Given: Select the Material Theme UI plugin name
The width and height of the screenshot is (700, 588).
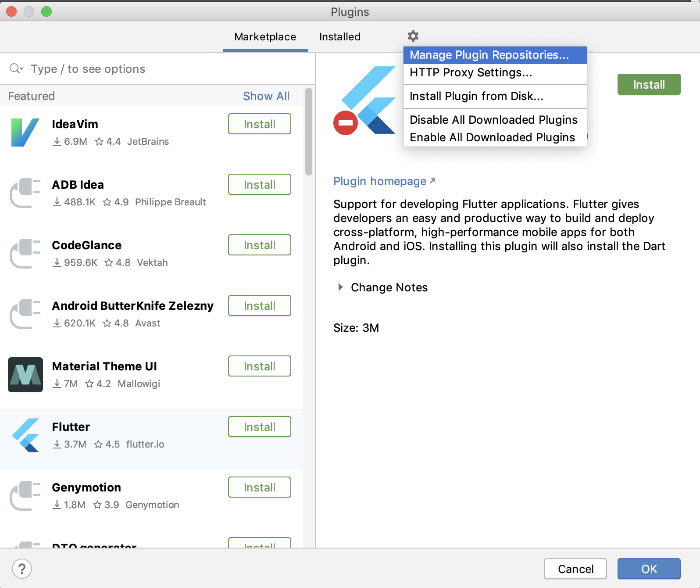Looking at the screenshot, I should [x=104, y=366].
